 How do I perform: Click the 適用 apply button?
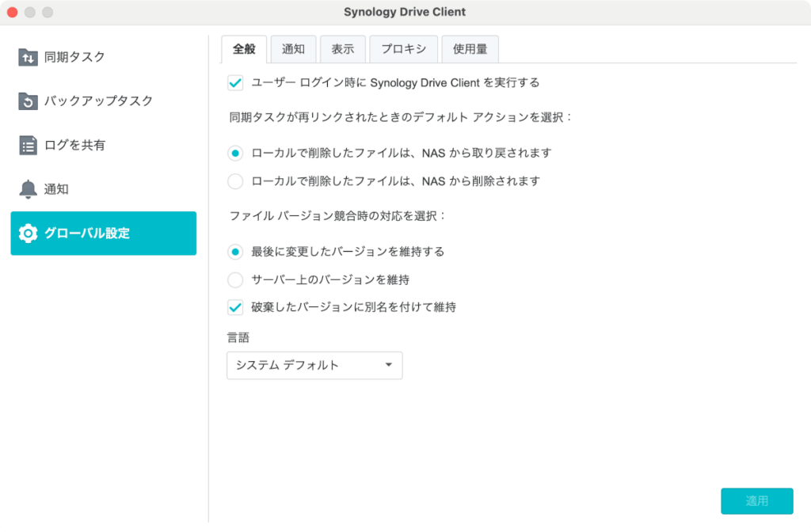[756, 501]
